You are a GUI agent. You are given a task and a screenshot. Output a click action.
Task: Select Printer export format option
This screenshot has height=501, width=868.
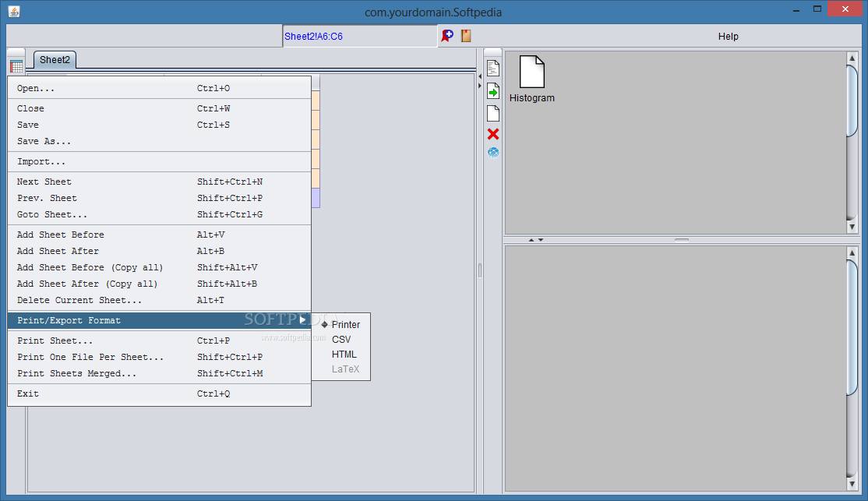pos(341,324)
